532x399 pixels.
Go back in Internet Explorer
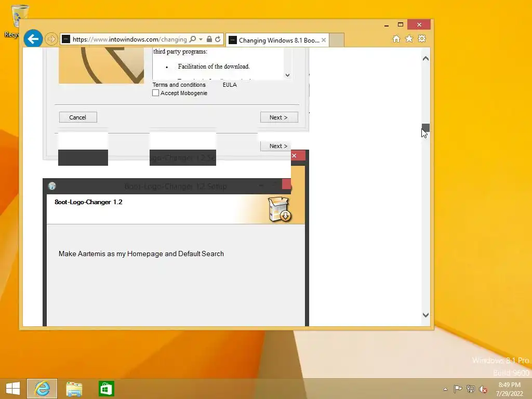coord(33,39)
